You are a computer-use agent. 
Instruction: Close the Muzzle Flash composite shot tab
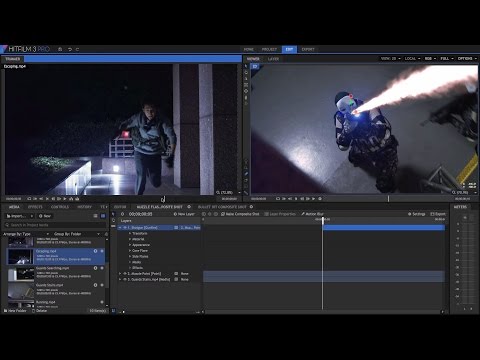pyautogui.click(x=189, y=207)
